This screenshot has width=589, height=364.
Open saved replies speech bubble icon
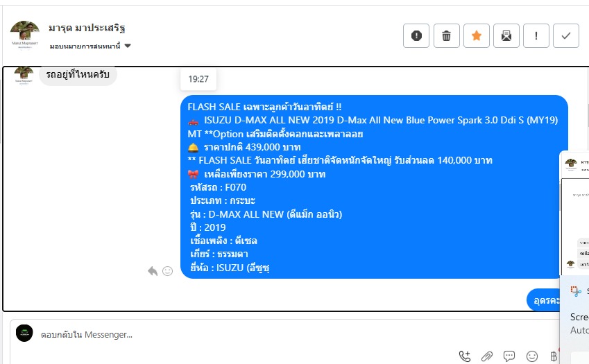point(509,356)
